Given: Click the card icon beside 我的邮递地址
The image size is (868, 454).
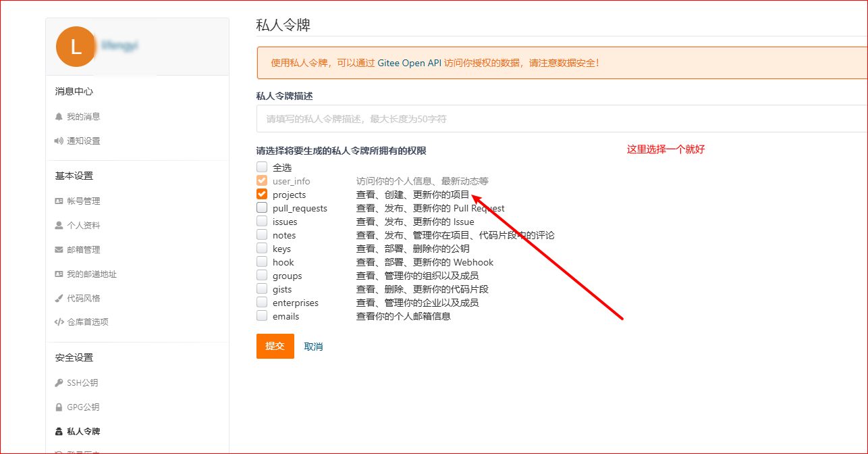Looking at the screenshot, I should [59, 274].
